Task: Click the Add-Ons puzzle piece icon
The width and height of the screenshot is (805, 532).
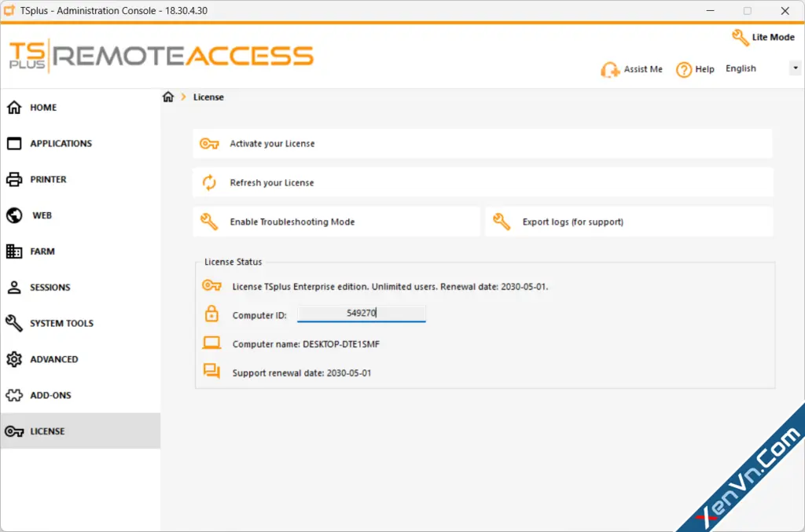Action: coord(14,395)
